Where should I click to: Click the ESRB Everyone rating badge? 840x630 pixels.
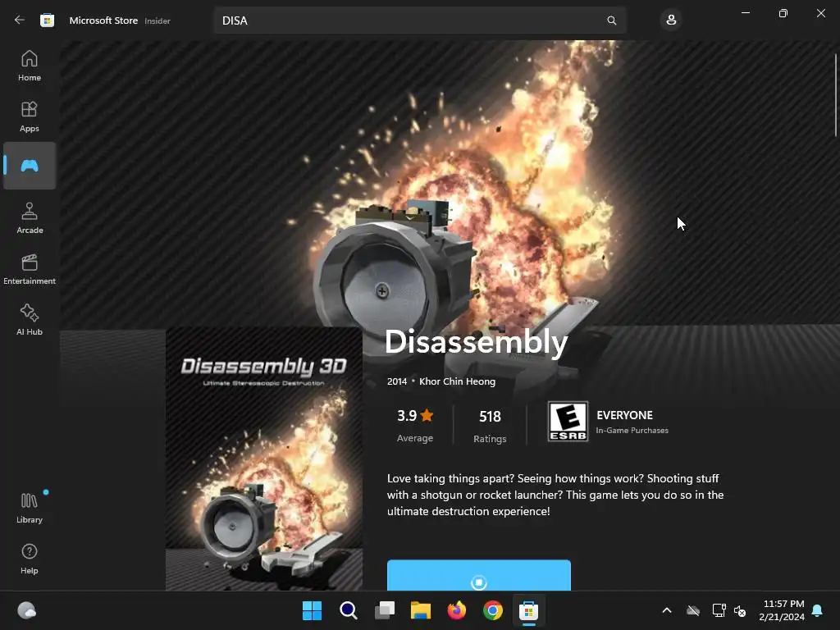tap(568, 422)
